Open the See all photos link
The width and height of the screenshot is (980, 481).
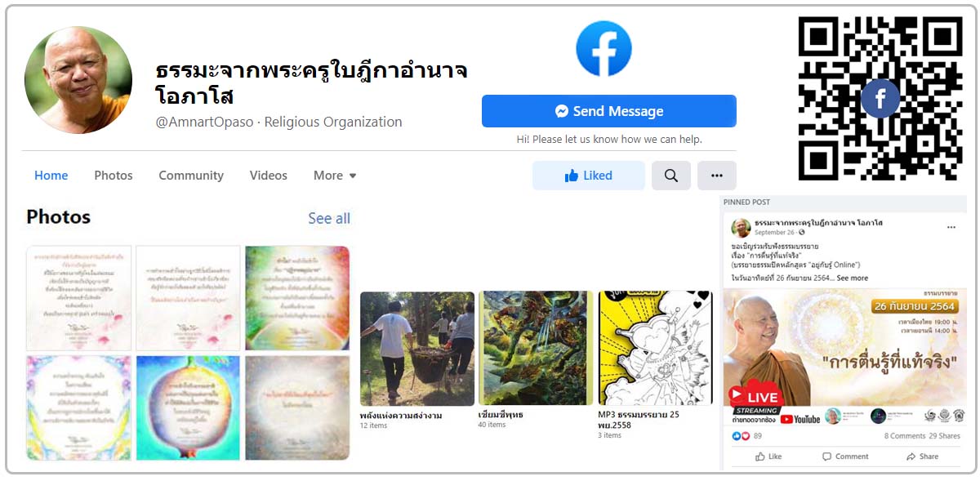click(x=329, y=218)
